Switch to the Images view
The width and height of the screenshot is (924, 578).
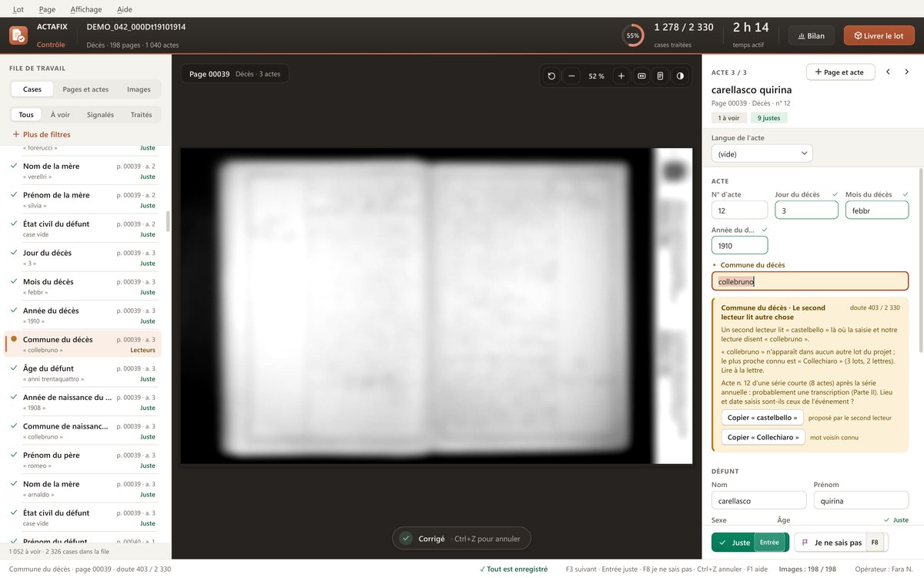[x=139, y=89]
